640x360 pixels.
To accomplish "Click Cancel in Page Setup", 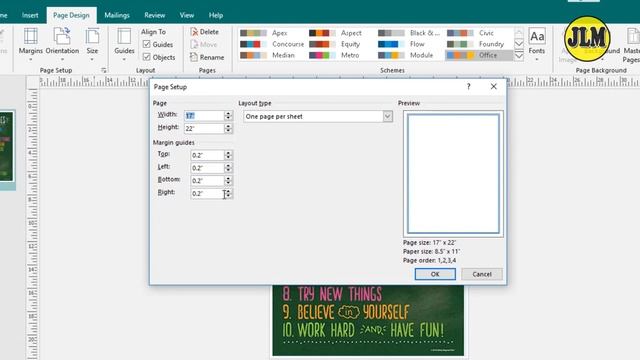I will point(482,274).
